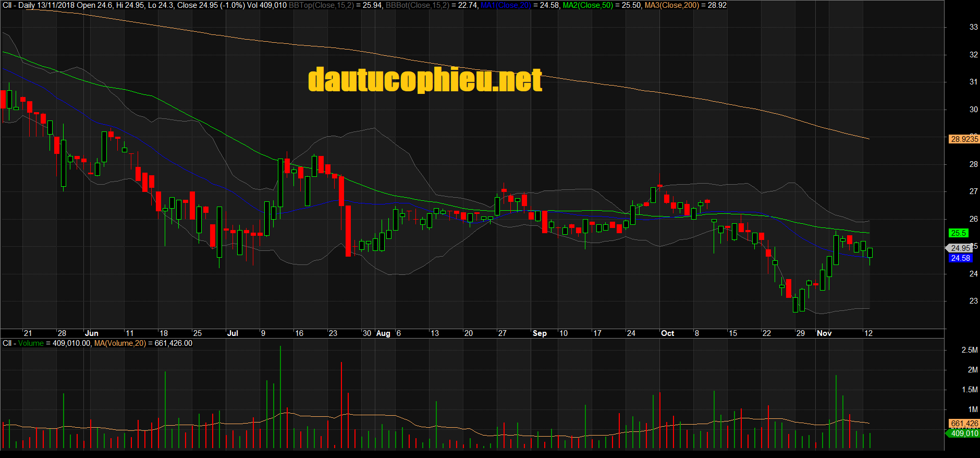This screenshot has width=980, height=458.
Task: Click the orange 661,426 volume average tag
Action: (964, 424)
